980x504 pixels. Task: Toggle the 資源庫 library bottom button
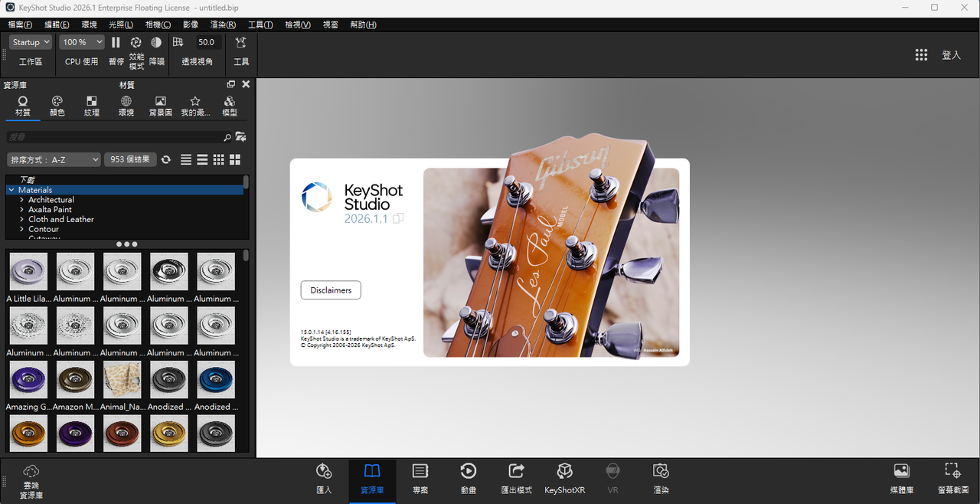(x=372, y=479)
